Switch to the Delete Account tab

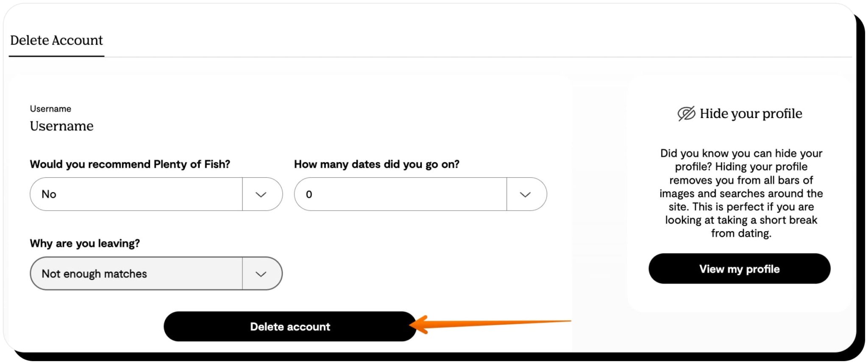56,40
